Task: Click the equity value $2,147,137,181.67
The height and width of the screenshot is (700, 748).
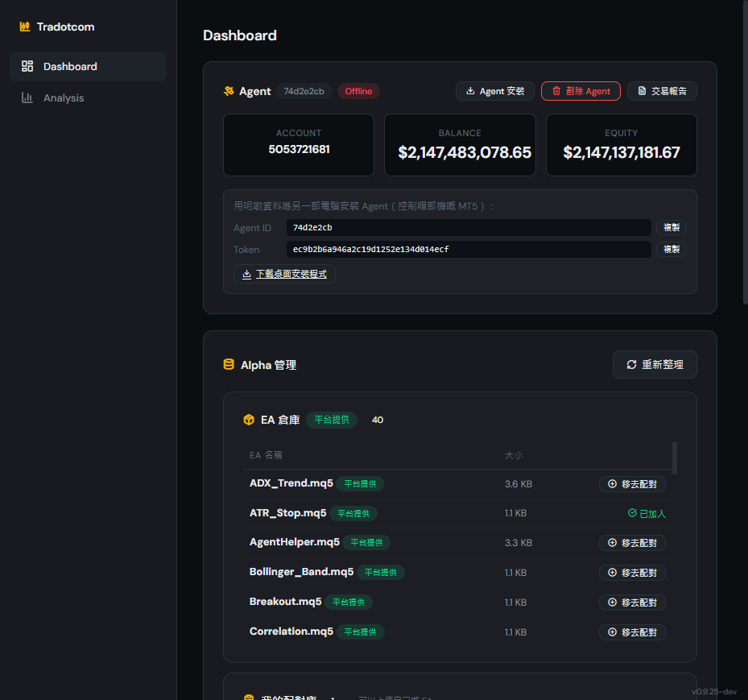Action: [621, 153]
